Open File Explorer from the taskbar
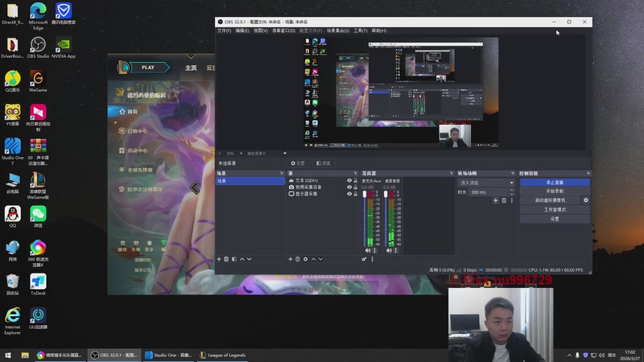 tap(25, 356)
